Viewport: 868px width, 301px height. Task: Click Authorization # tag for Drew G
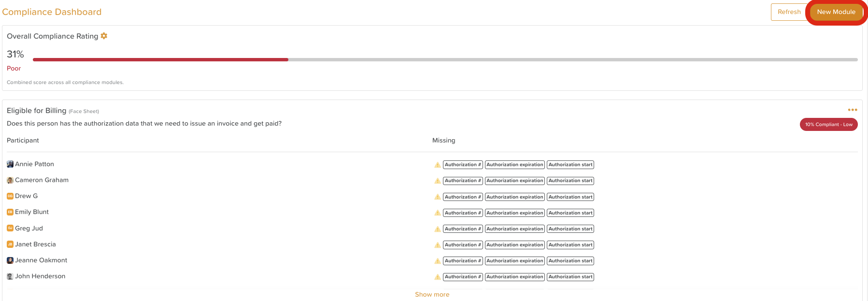(463, 197)
